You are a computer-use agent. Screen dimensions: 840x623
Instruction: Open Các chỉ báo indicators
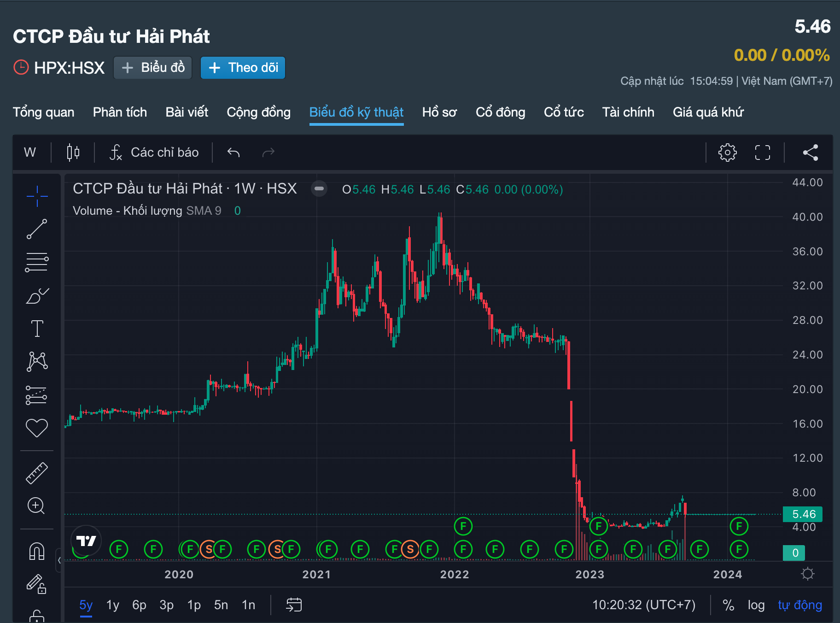point(154,153)
